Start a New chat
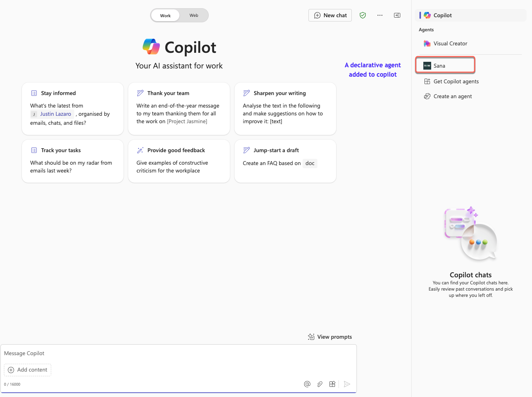This screenshot has height=397, width=532. pos(330,15)
